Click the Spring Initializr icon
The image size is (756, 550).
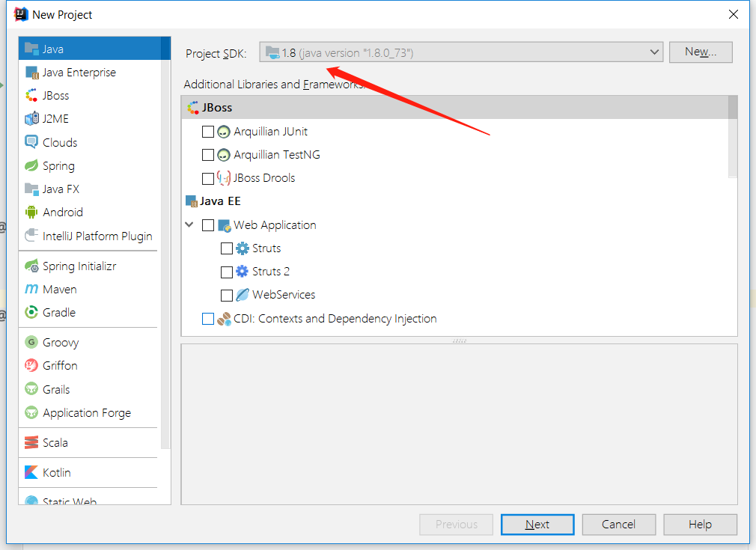click(x=31, y=266)
